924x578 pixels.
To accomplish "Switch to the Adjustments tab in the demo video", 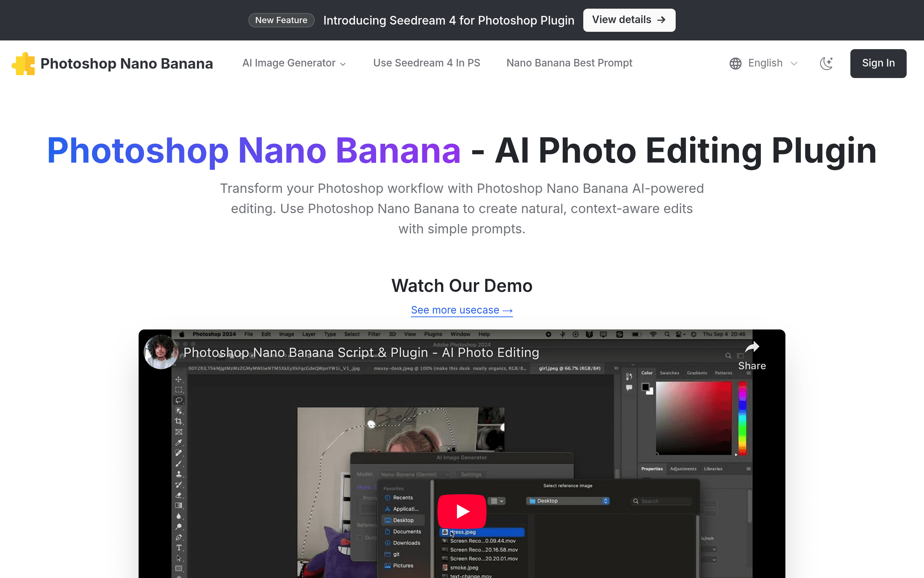I will [x=683, y=469].
